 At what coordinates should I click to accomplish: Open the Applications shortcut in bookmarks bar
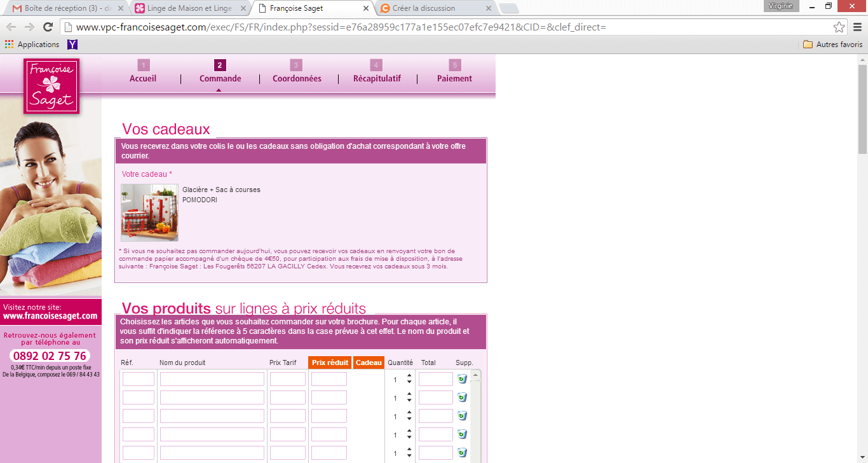click(x=32, y=45)
